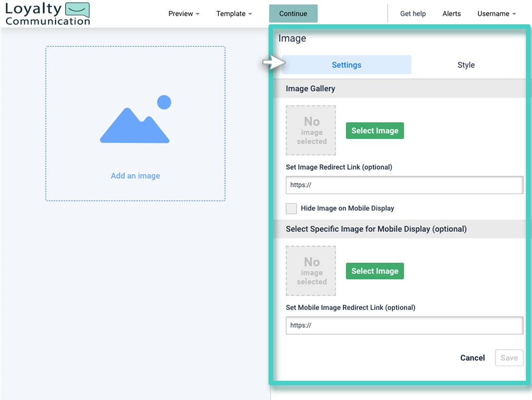Image resolution: width=532 pixels, height=400 pixels.
Task: Click the Continue button
Action: click(x=293, y=14)
